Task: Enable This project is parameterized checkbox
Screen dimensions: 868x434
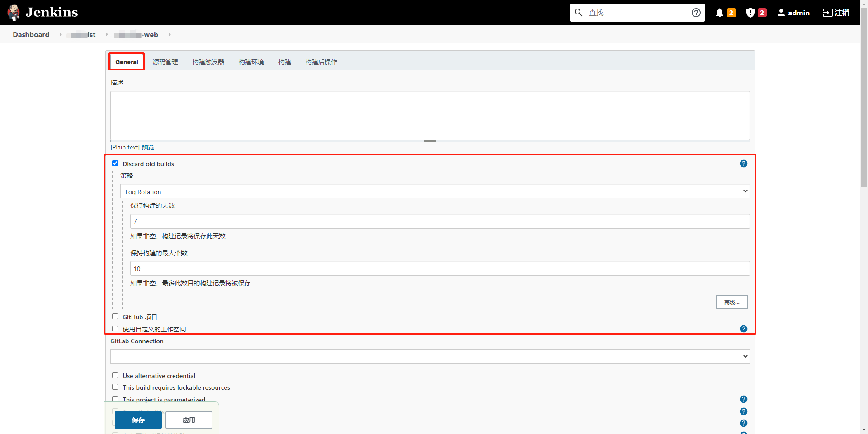Action: click(x=115, y=399)
